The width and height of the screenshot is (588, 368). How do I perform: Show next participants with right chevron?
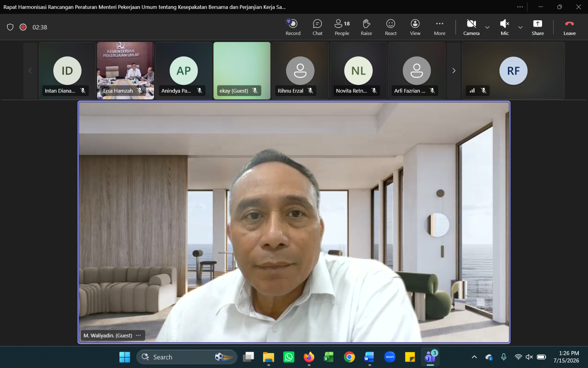pyautogui.click(x=454, y=71)
